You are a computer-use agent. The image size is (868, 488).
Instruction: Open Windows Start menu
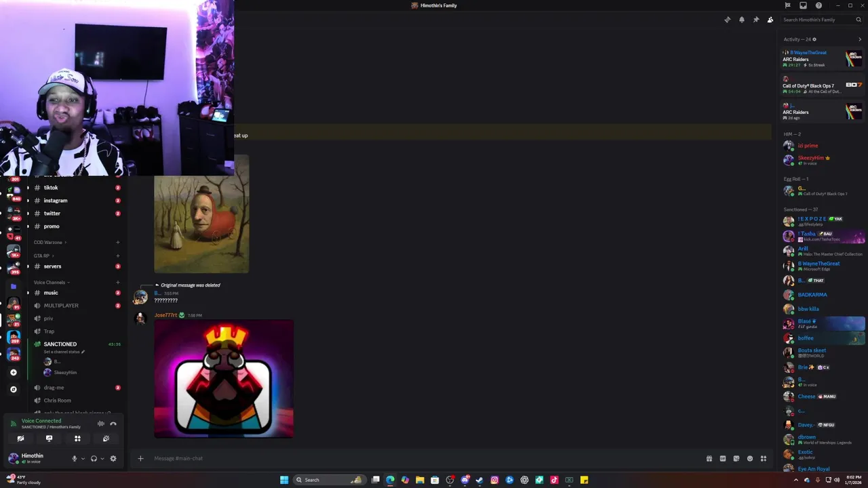(284, 480)
